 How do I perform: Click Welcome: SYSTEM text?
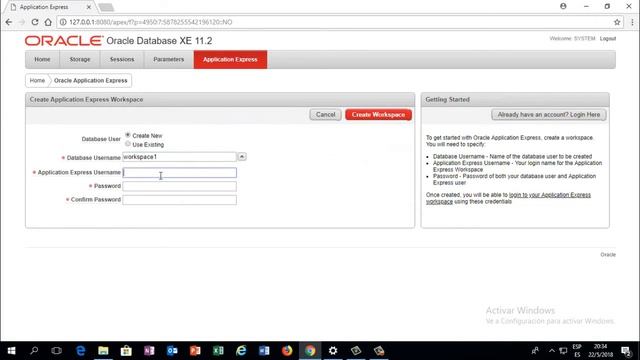[572, 38]
